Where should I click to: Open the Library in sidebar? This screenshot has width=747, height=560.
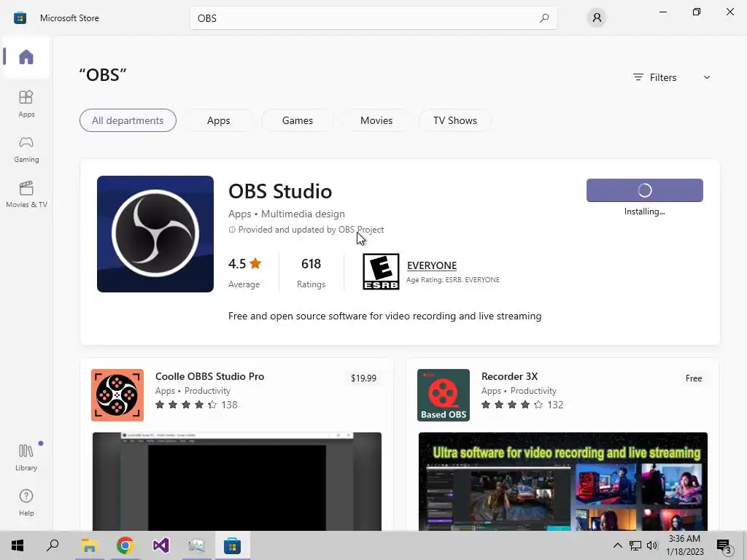point(26,457)
